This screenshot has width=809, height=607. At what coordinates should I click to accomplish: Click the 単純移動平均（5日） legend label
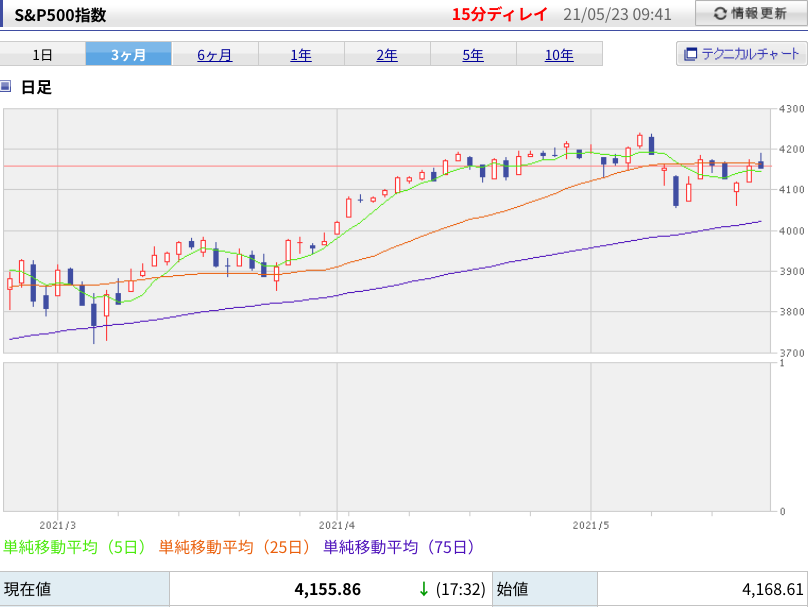[74, 547]
